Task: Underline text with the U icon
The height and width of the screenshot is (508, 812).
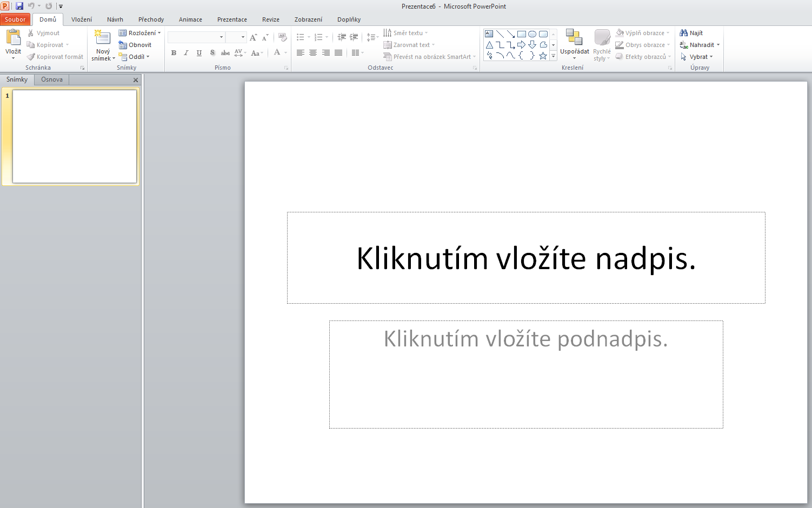Action: pyautogui.click(x=199, y=53)
